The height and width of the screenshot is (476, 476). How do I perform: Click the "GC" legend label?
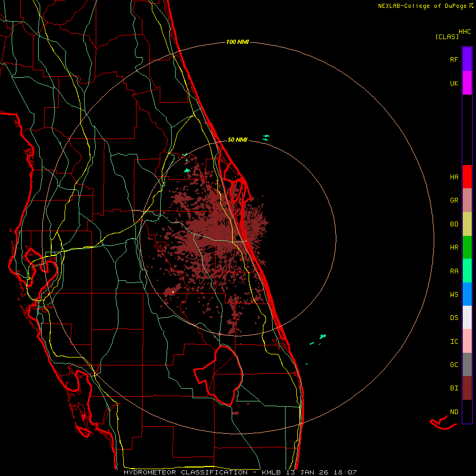[454, 365]
